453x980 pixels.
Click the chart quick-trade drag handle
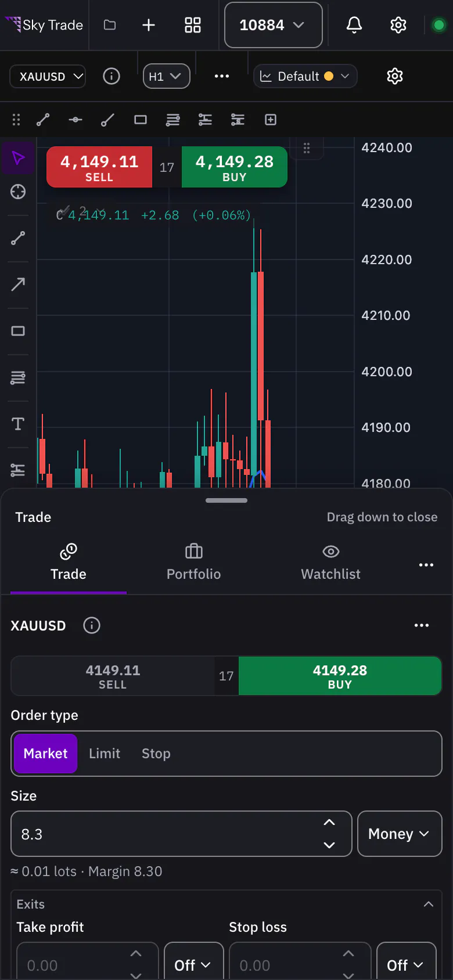coord(307,148)
